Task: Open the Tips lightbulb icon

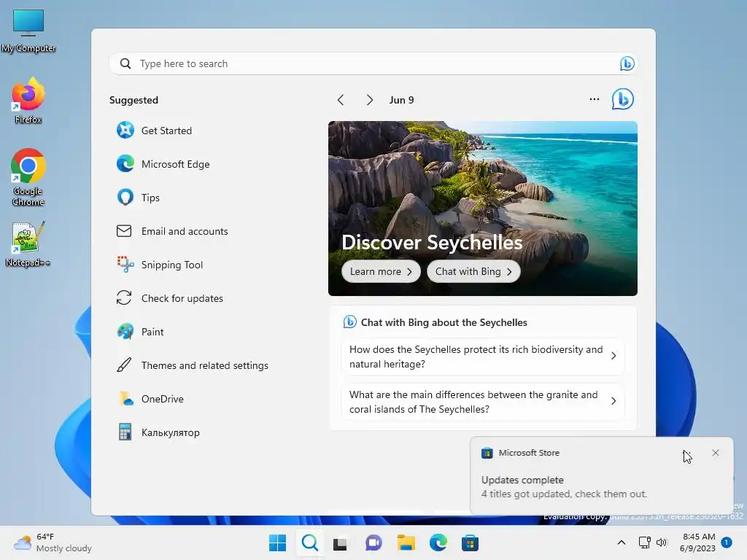Action: click(125, 197)
